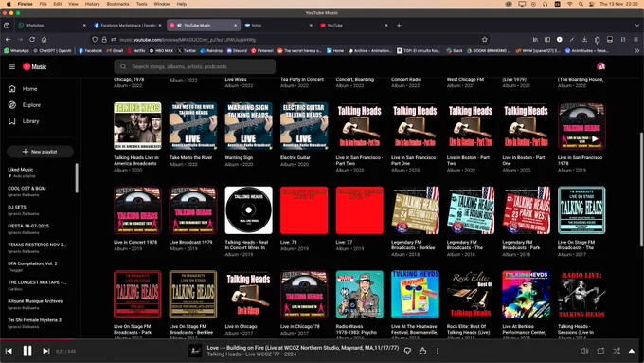Open red Live: 77 album cover

tap(359, 210)
